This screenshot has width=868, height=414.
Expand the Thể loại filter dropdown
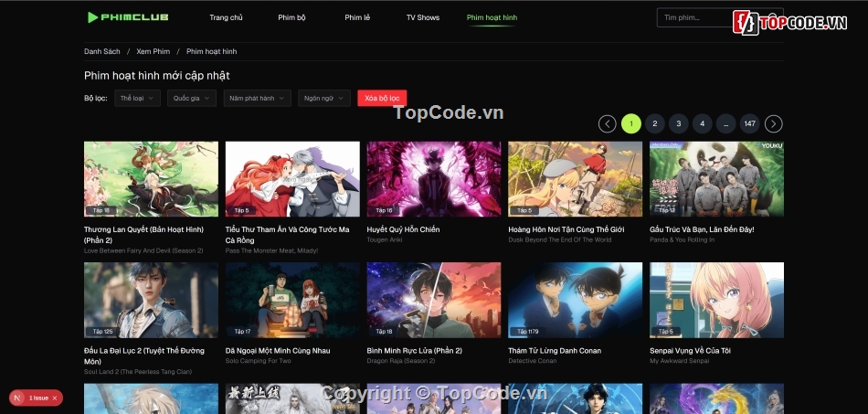[137, 98]
